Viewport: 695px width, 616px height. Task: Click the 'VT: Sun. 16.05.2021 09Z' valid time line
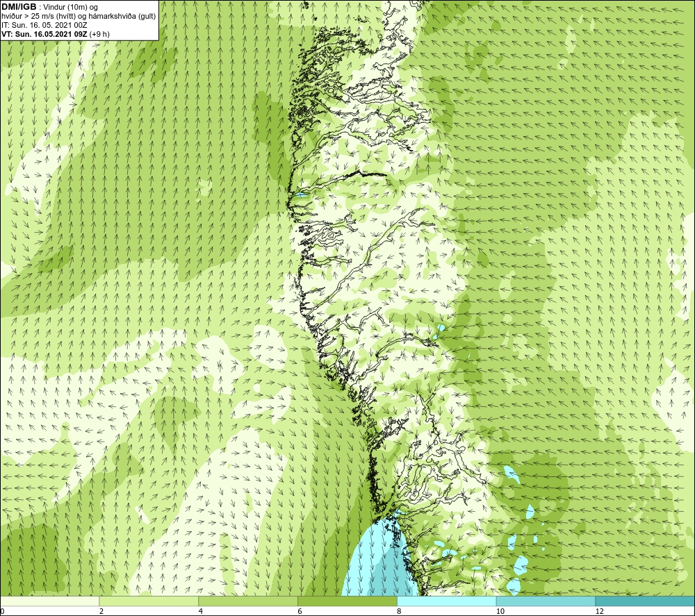click(44, 34)
